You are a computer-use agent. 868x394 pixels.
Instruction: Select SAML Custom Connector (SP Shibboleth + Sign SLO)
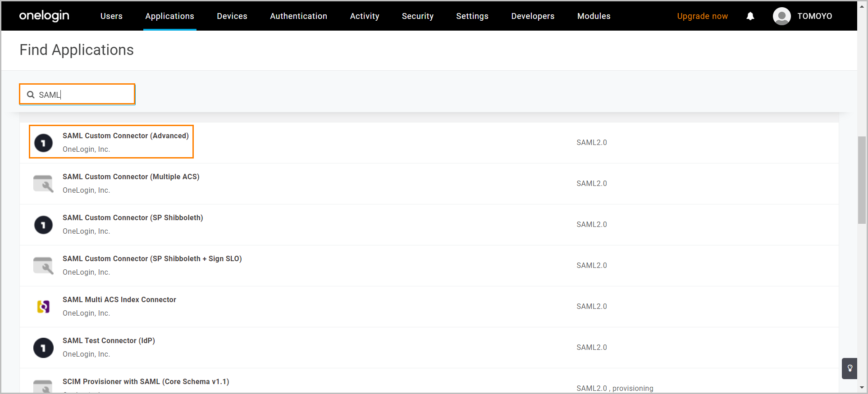[152, 258]
